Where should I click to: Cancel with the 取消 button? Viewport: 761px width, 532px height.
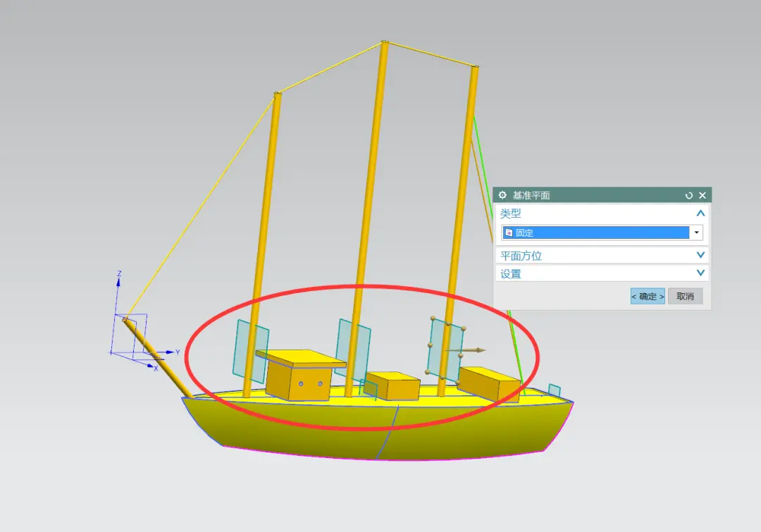point(686,296)
